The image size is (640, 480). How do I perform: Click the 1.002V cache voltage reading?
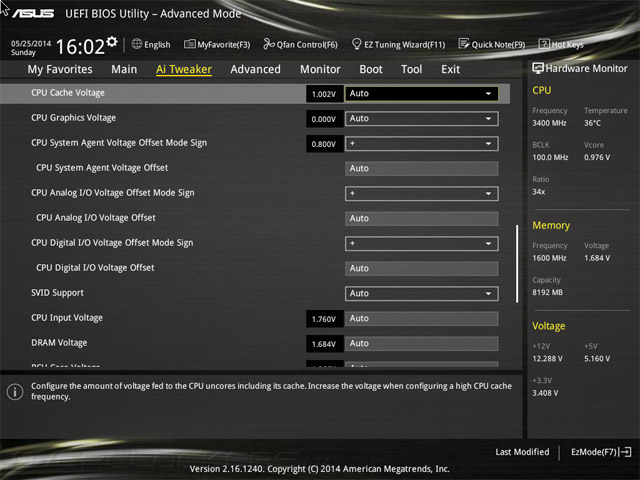[x=324, y=94]
